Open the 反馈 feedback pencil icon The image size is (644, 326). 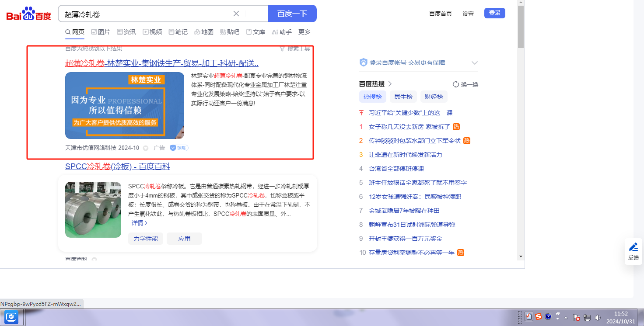tap(633, 247)
